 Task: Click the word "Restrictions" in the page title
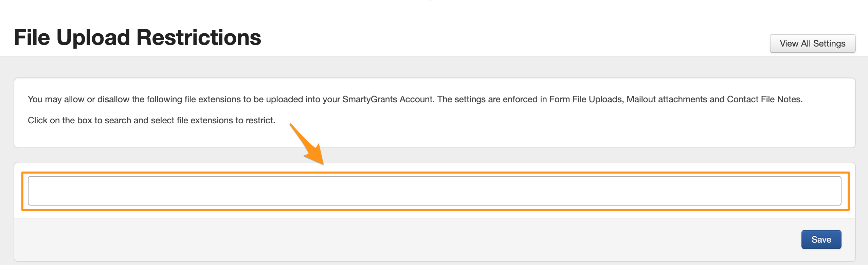click(199, 37)
